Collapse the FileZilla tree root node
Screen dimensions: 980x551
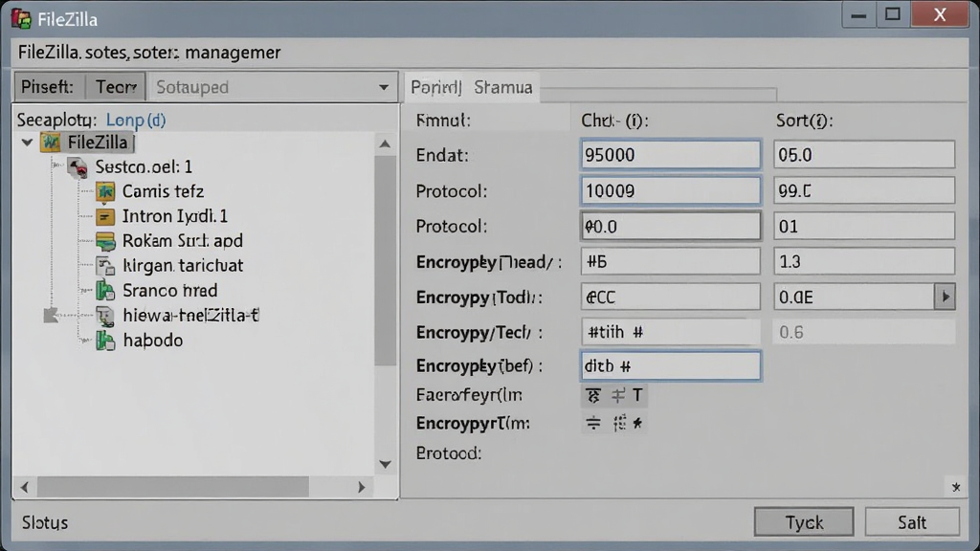28,143
